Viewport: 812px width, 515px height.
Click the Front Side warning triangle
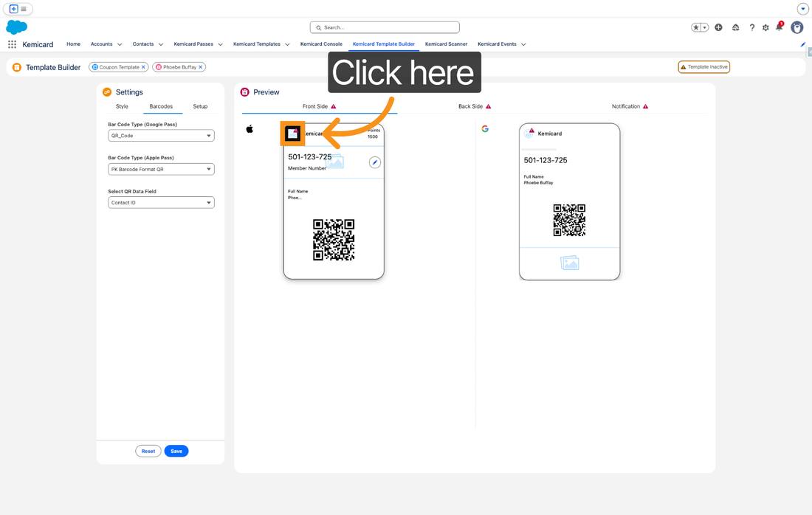coord(334,107)
